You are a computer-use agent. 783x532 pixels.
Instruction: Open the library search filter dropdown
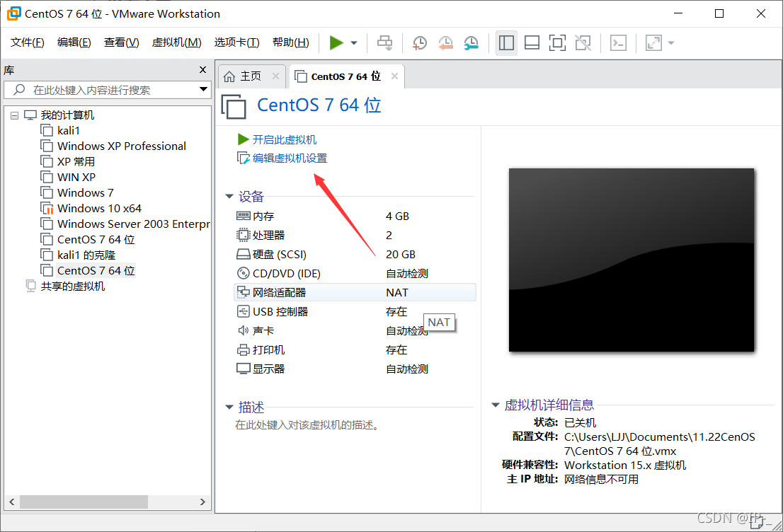[x=203, y=89]
